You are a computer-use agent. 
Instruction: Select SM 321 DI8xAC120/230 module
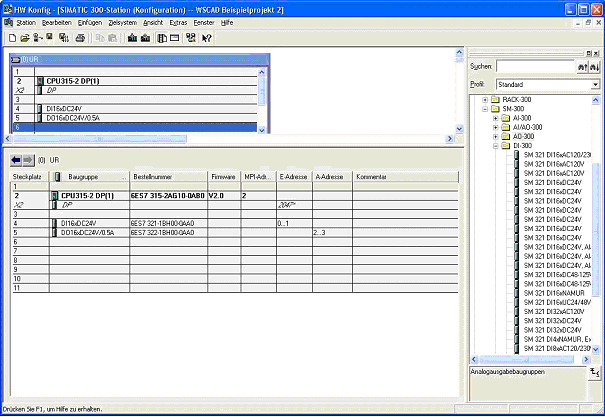[557, 349]
